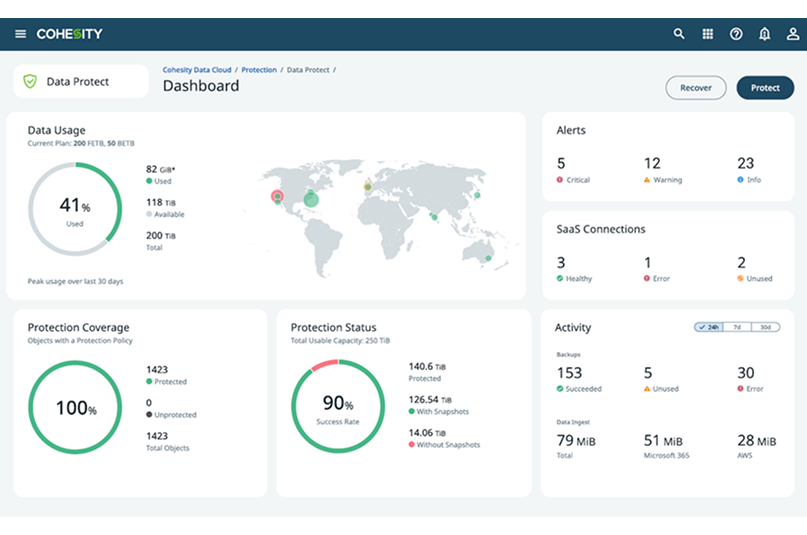This screenshot has width=807, height=535.
Task: Click the Recover button
Action: point(695,88)
